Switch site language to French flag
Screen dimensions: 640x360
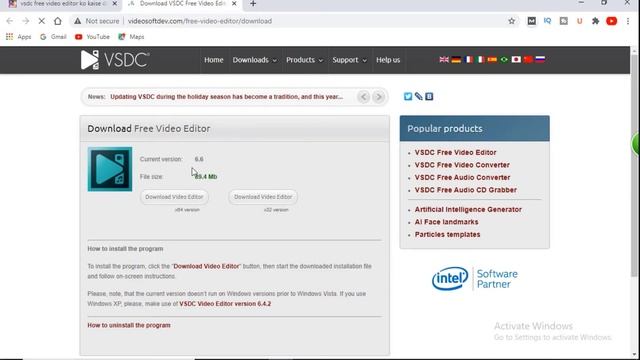[x=468, y=60]
